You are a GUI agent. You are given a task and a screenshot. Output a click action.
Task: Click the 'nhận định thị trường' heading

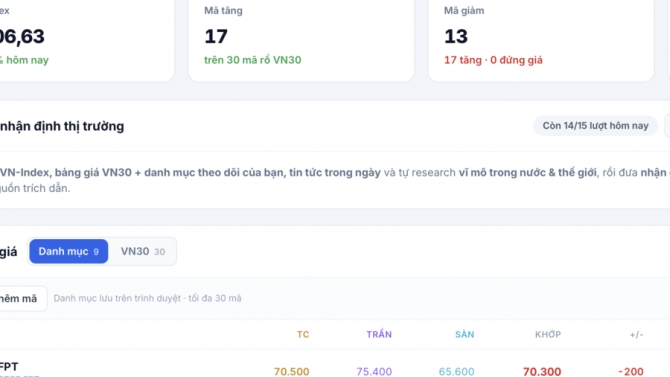point(62,126)
